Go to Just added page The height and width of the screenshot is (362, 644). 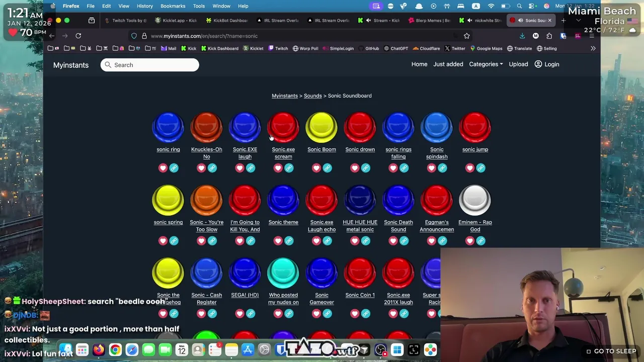[x=448, y=64]
